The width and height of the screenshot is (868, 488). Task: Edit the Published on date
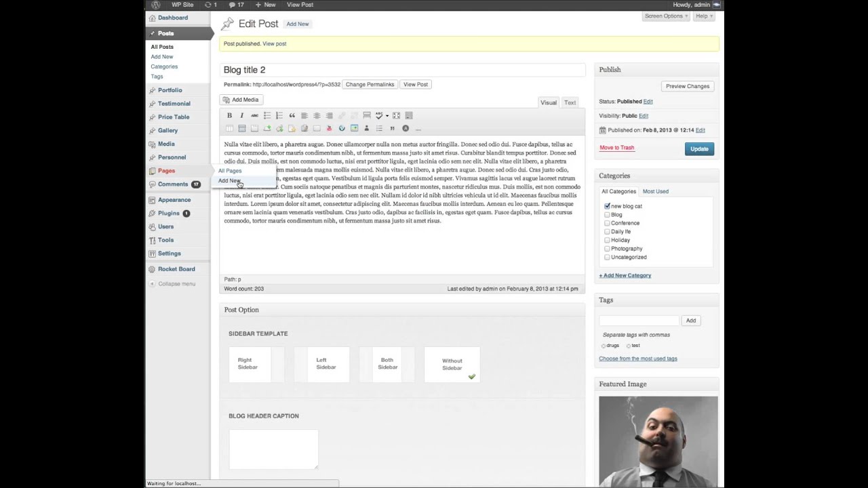click(x=700, y=130)
